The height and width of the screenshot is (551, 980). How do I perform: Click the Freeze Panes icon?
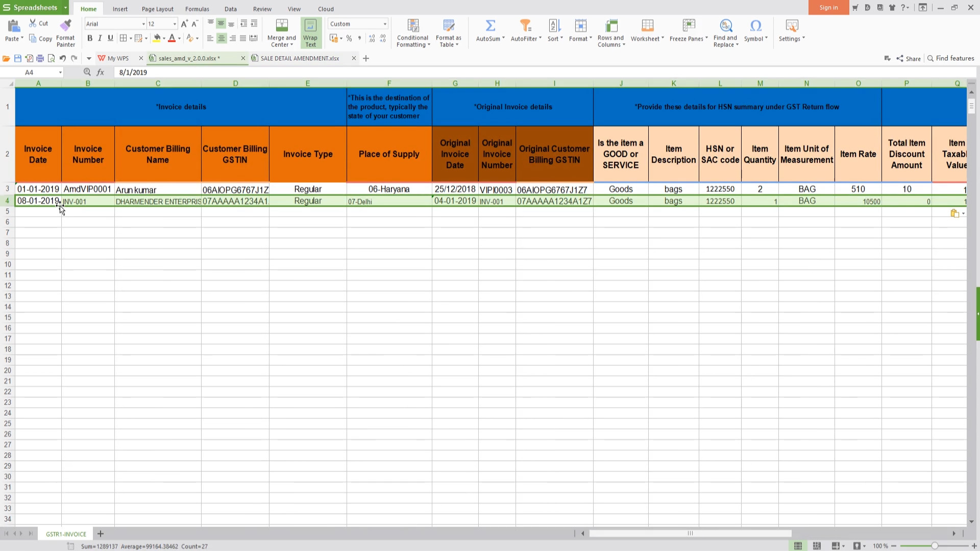(689, 26)
